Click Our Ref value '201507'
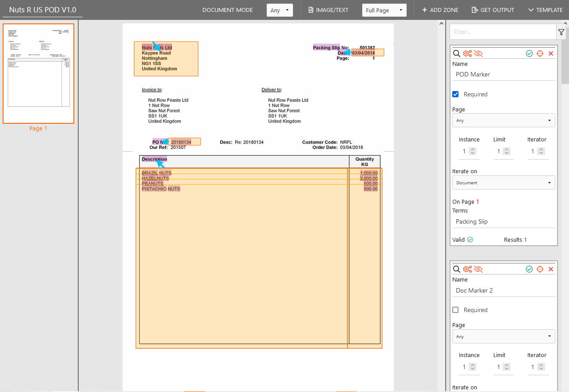This screenshot has width=569, height=392. coord(178,148)
